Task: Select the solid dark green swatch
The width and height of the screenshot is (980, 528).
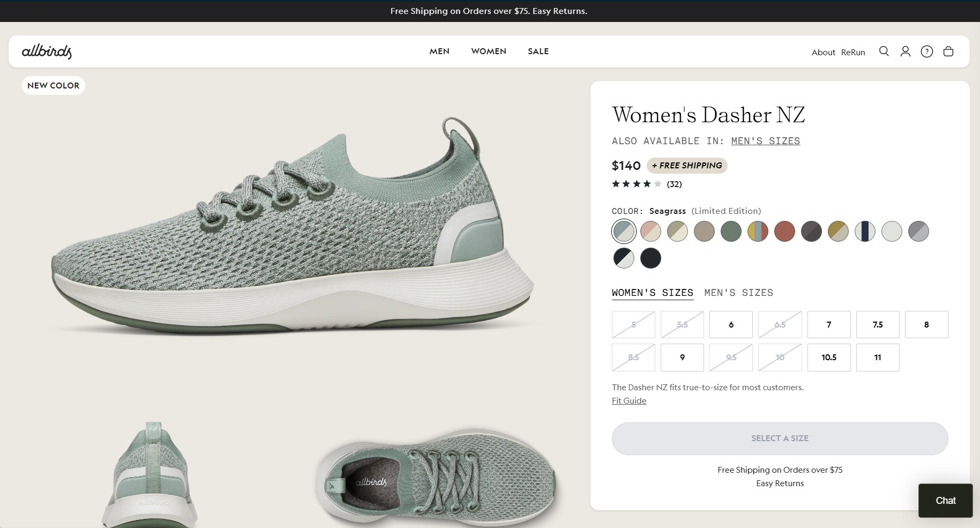Action: click(x=731, y=232)
